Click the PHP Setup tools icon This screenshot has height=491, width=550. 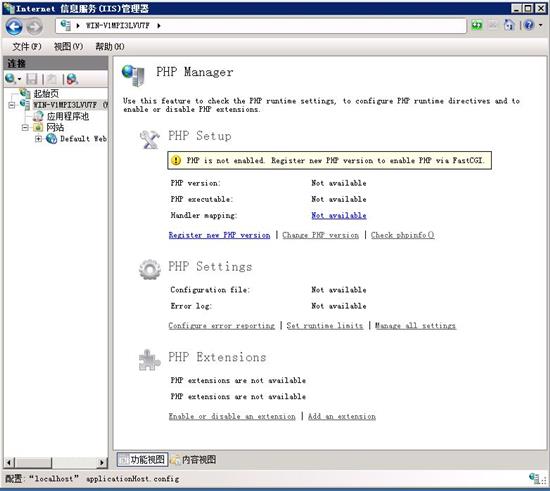tap(150, 139)
